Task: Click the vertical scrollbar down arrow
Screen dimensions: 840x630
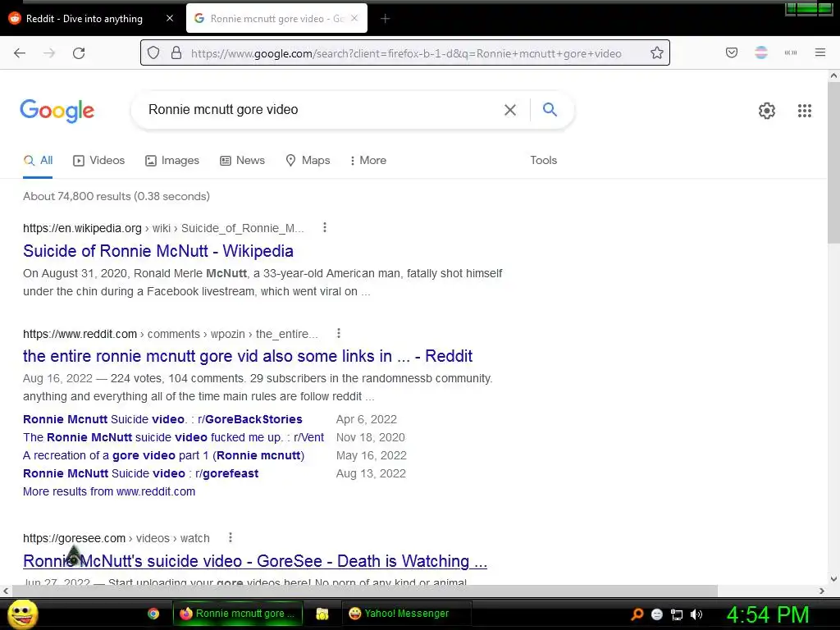Action: point(833,578)
